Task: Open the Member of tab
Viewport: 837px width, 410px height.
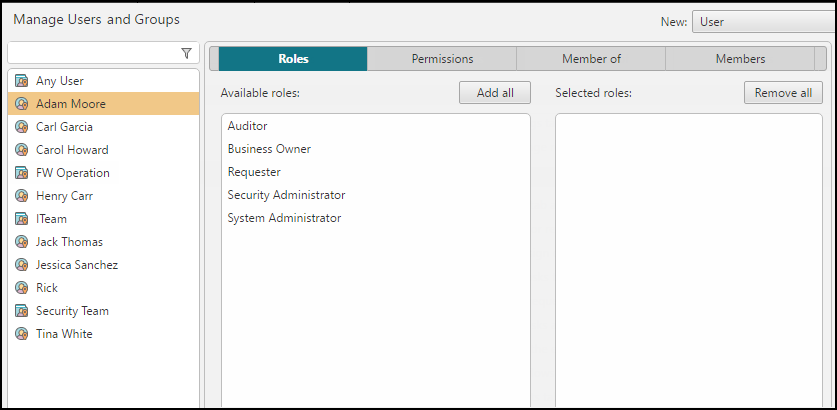Action: [591, 59]
